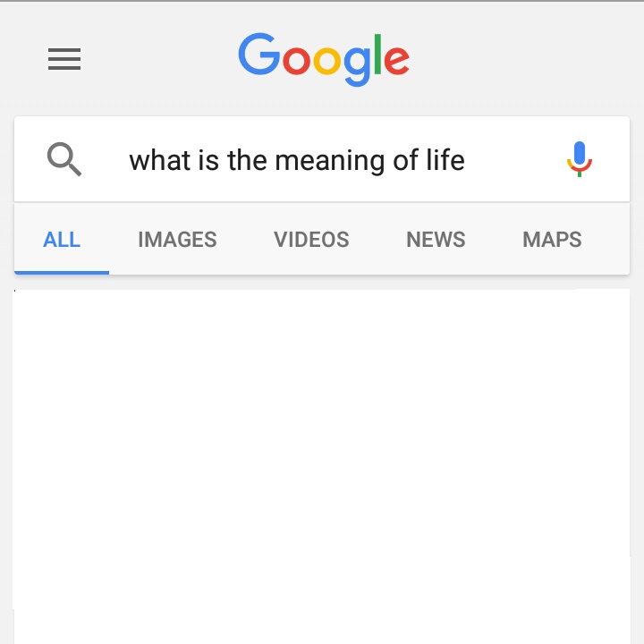Viewport: 644px width, 644px height.
Task: Place cursor on the word "meaning"
Action: click(x=330, y=161)
